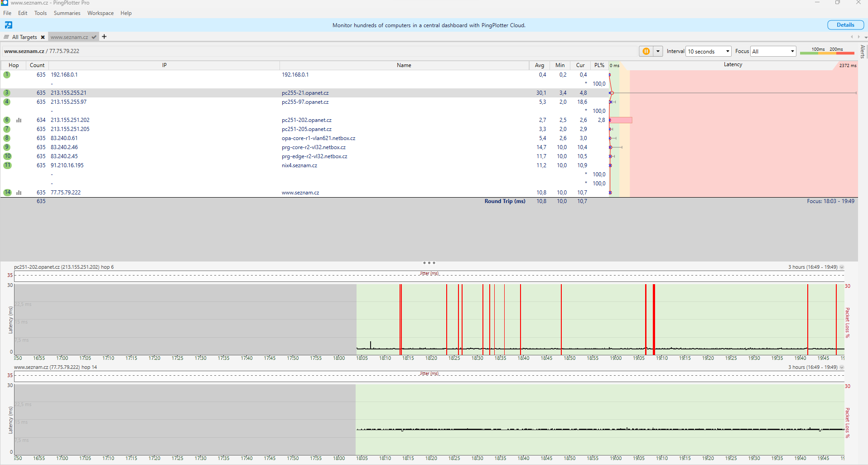This screenshot has width=868, height=465.
Task: Close the All Targets tab
Action: click(43, 37)
